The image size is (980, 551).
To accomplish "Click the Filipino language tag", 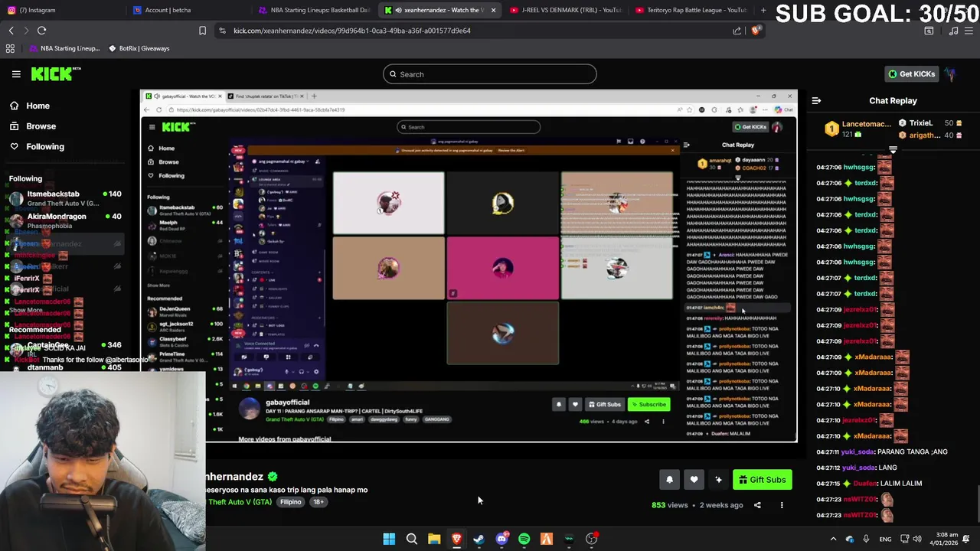I will coord(290,502).
